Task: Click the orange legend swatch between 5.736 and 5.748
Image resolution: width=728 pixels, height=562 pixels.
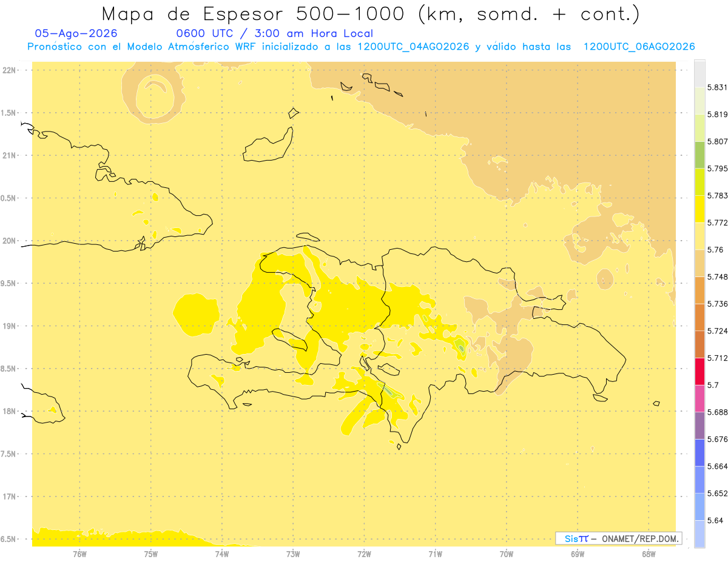Action: click(699, 290)
